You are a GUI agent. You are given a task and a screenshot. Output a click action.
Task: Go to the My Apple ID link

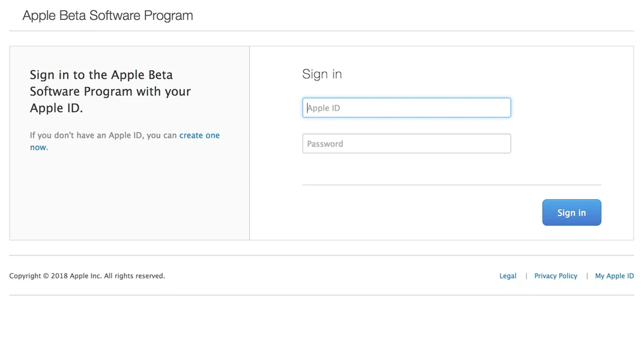614,276
